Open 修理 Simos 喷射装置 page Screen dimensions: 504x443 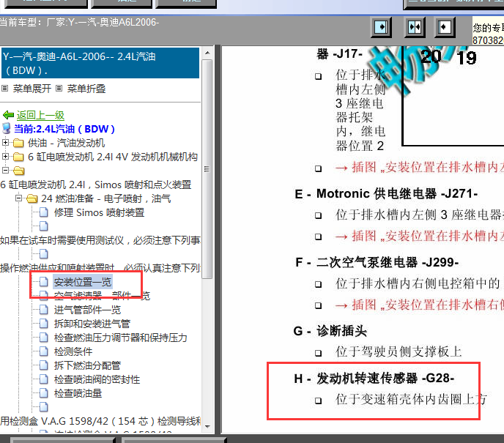click(x=99, y=212)
